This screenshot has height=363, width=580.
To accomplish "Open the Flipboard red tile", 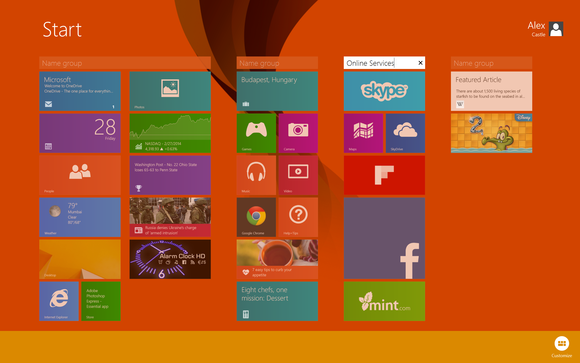I will coord(384,175).
